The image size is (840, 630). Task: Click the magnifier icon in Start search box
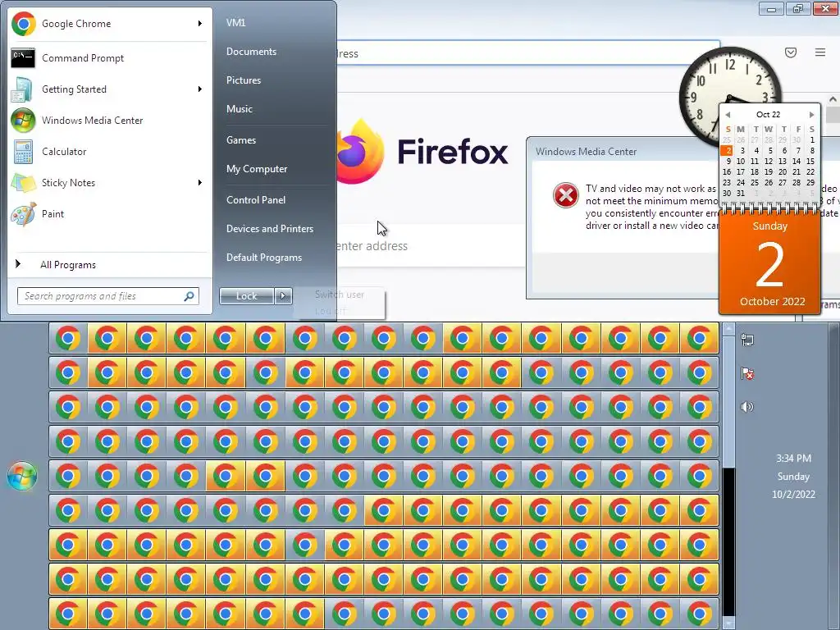[189, 295]
